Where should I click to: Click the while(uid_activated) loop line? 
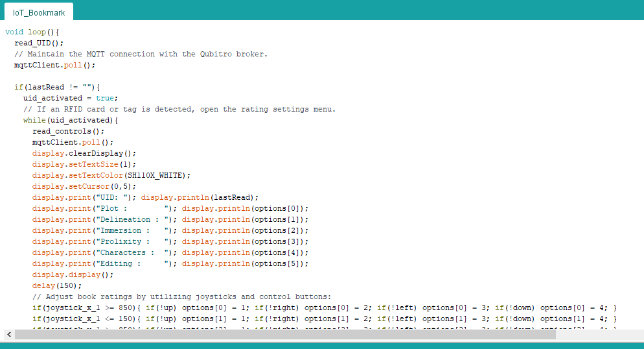coord(71,120)
